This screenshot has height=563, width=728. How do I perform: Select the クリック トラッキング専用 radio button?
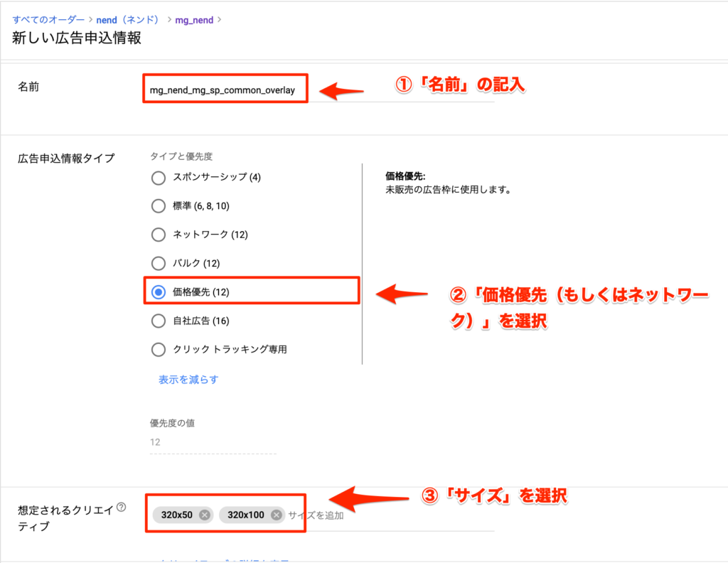(x=159, y=350)
